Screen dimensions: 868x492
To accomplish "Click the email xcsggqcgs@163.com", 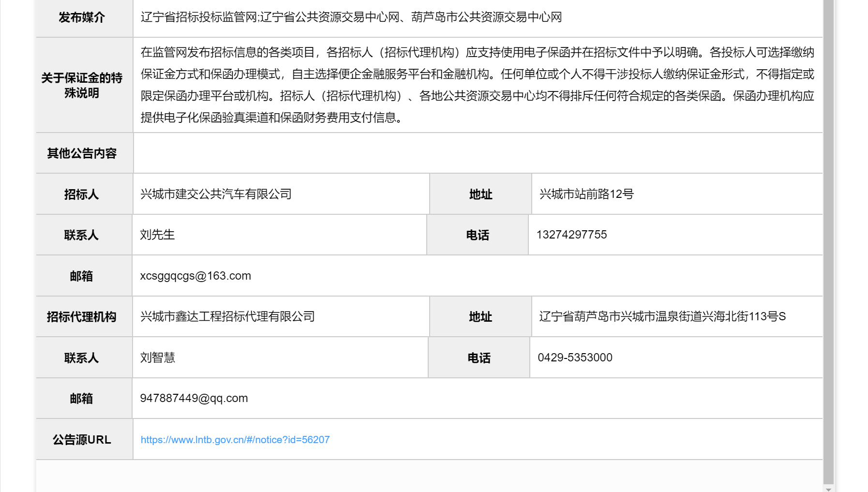I will click(x=195, y=276).
